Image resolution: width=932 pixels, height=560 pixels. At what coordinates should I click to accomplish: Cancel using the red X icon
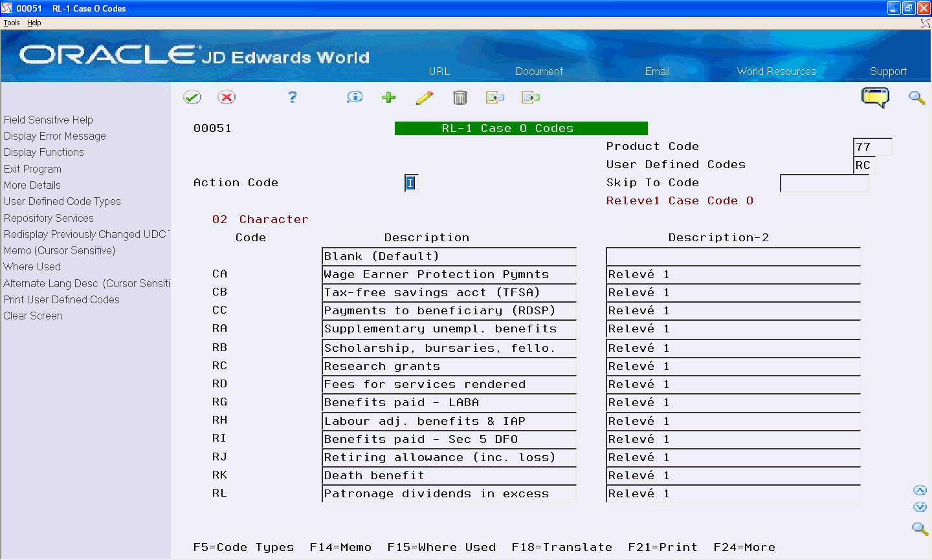pos(227,97)
